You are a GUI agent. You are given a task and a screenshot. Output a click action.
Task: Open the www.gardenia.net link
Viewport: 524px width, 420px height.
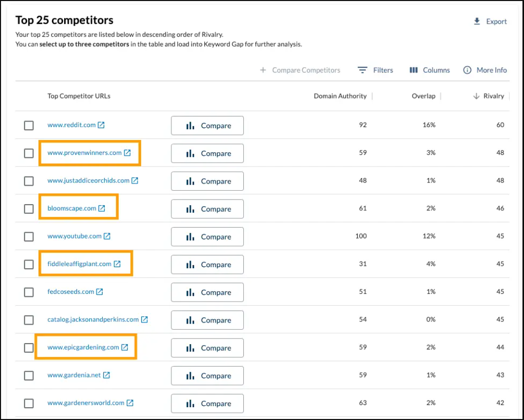coord(74,375)
